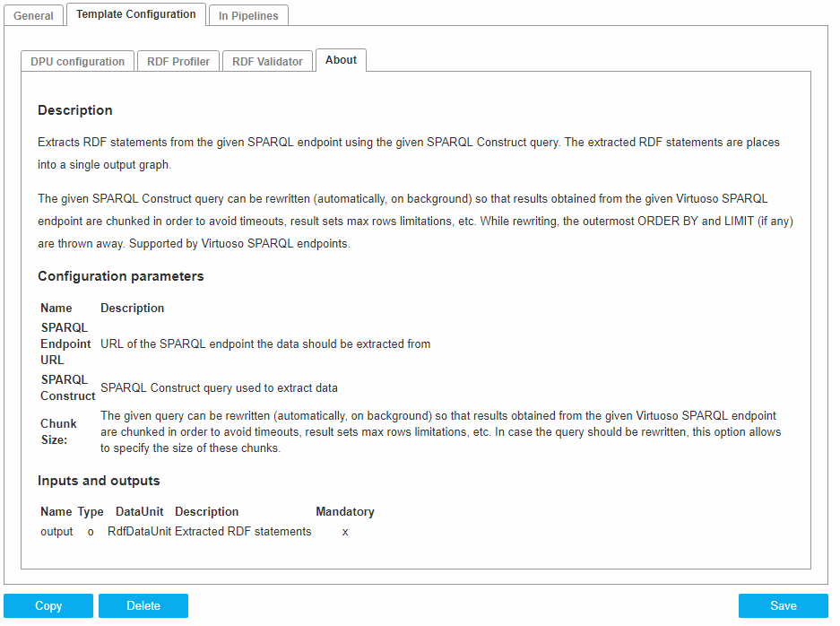Click the Mandatory column header
Screen dimensions: 840x626
(x=345, y=512)
